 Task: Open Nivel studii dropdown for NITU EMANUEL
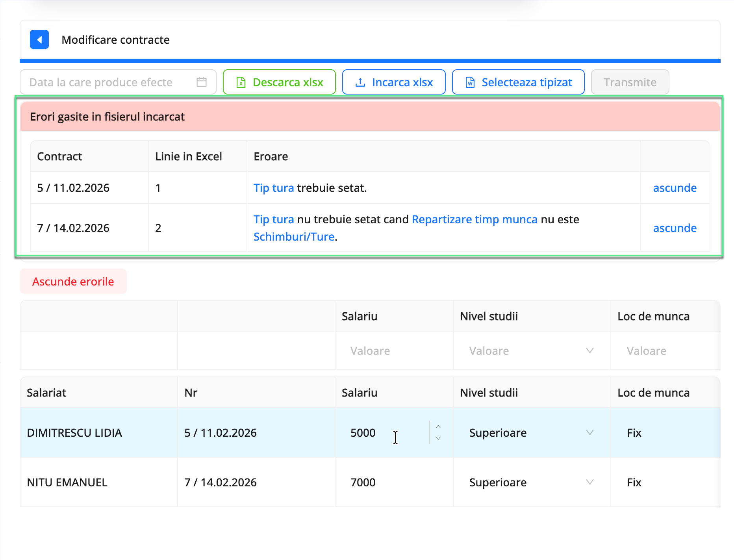point(531,482)
